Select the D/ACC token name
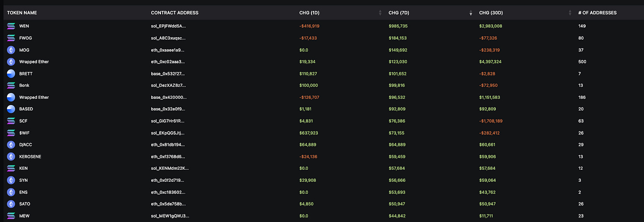Screen dimensions: 644x222 pyautogui.click(x=26, y=144)
